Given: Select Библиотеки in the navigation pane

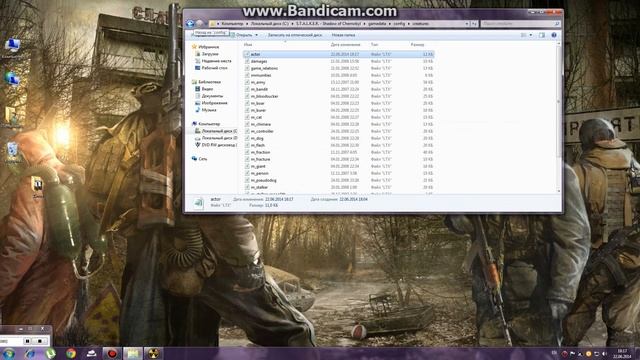Looking at the screenshot, I should 209,82.
